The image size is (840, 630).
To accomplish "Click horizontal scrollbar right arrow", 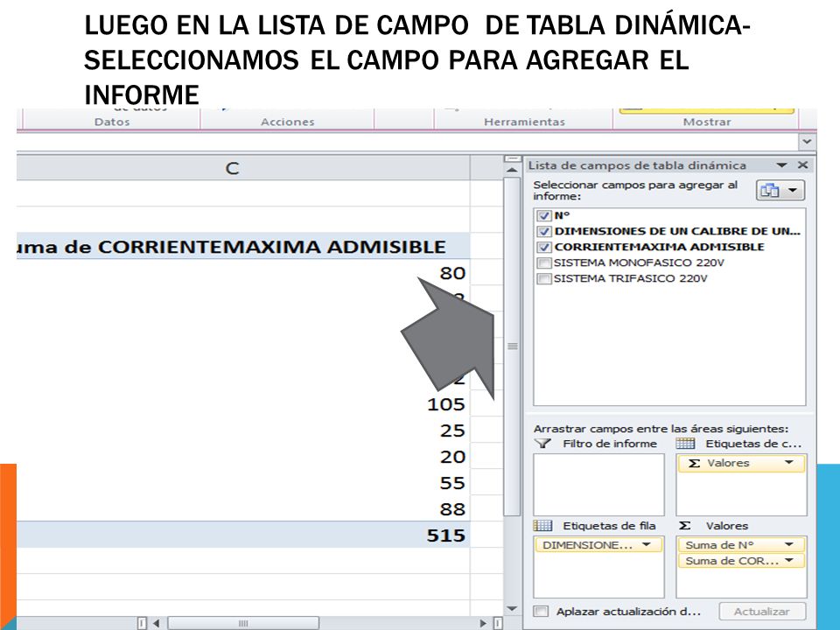I will [483, 623].
